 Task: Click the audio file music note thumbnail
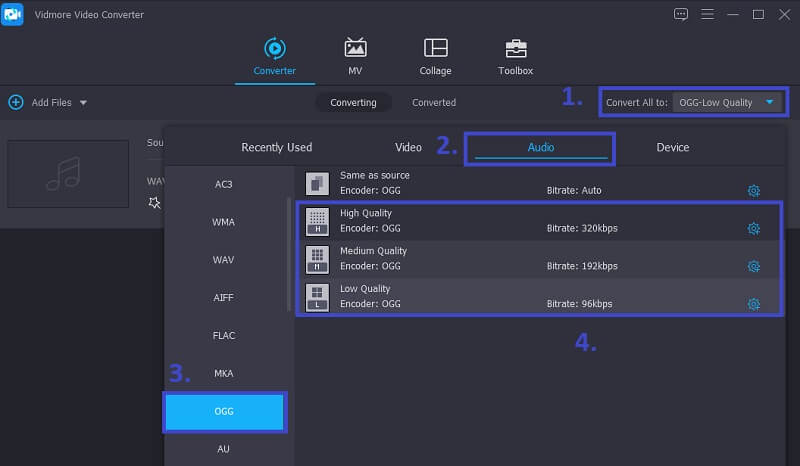pos(68,174)
